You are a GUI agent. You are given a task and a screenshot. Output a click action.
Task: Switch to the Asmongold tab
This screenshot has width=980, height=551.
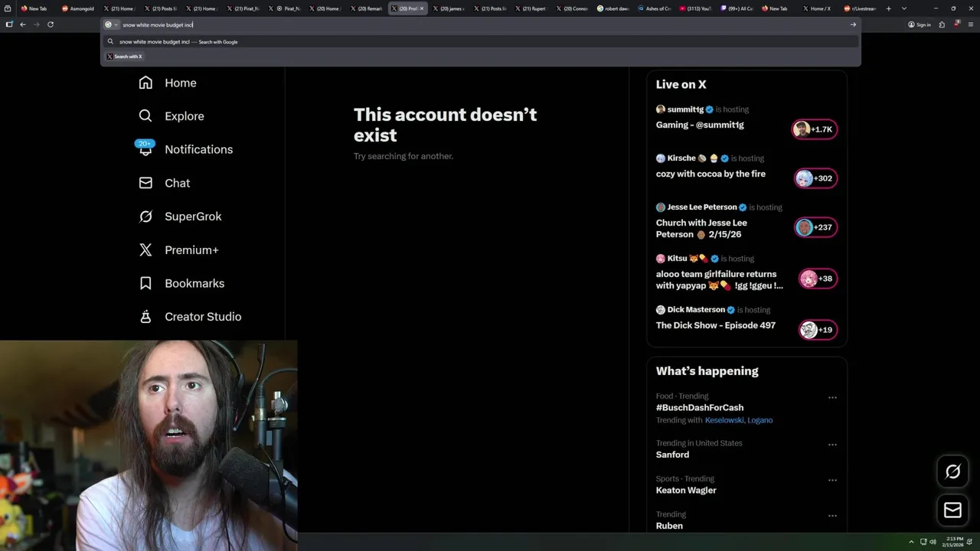click(x=77, y=8)
